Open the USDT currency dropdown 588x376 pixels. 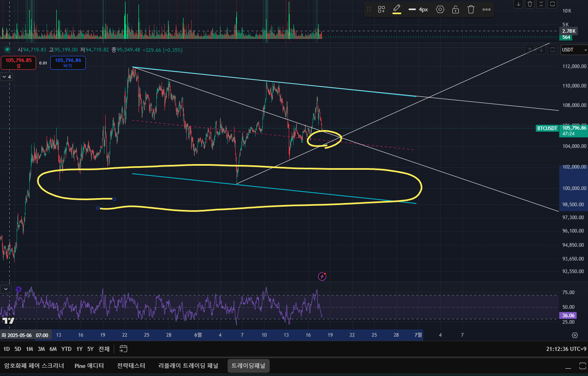click(574, 50)
